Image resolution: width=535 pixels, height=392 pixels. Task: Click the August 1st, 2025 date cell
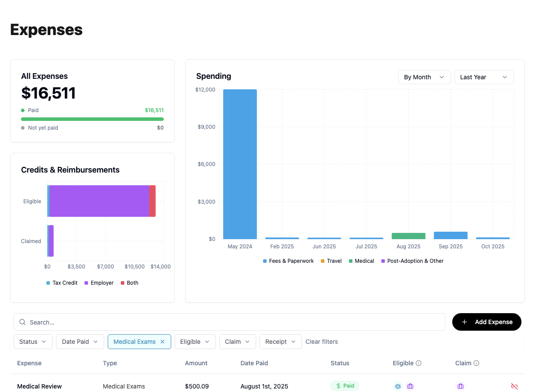click(264, 386)
